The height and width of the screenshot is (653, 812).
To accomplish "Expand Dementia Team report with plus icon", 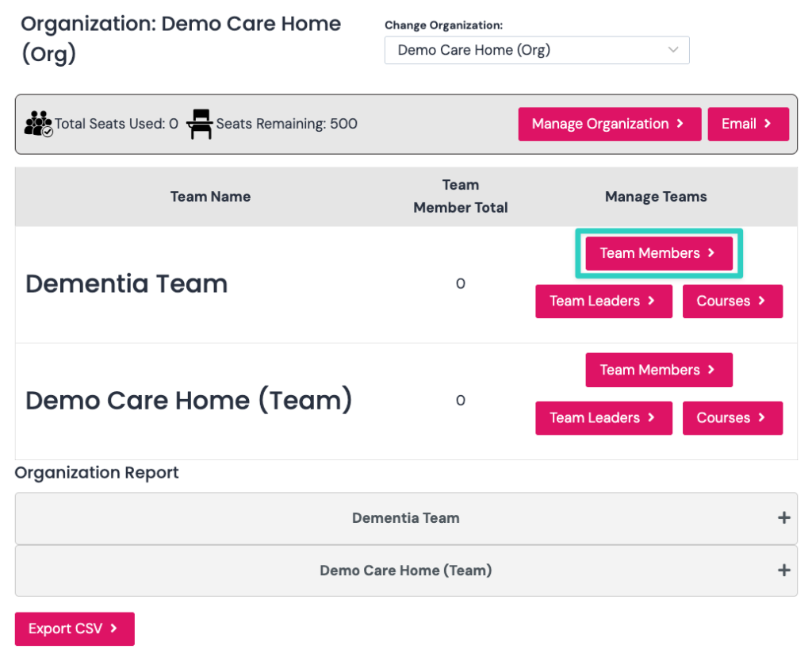I will [x=783, y=518].
